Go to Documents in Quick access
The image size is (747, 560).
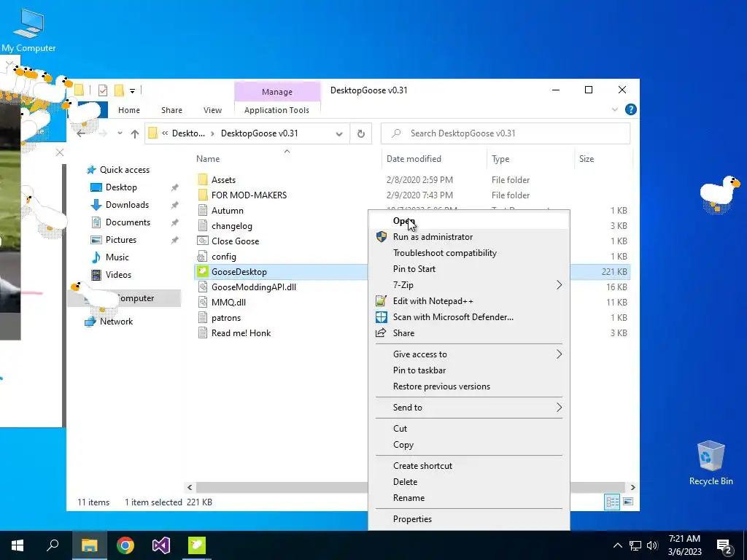click(128, 222)
